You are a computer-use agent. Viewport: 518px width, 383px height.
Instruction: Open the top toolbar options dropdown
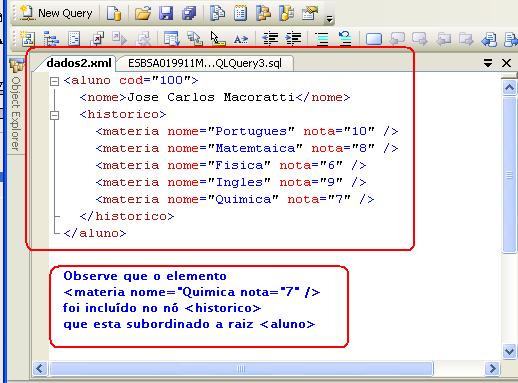coord(329,19)
